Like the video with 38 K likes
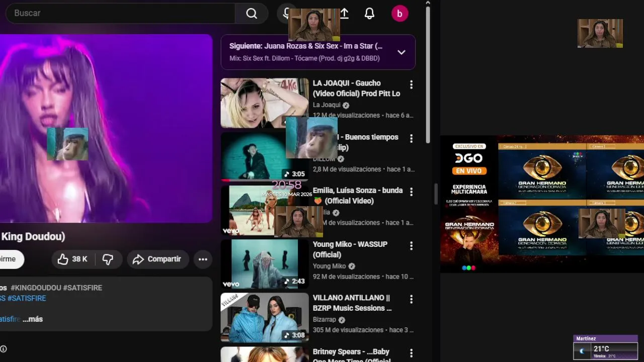 tap(72, 259)
